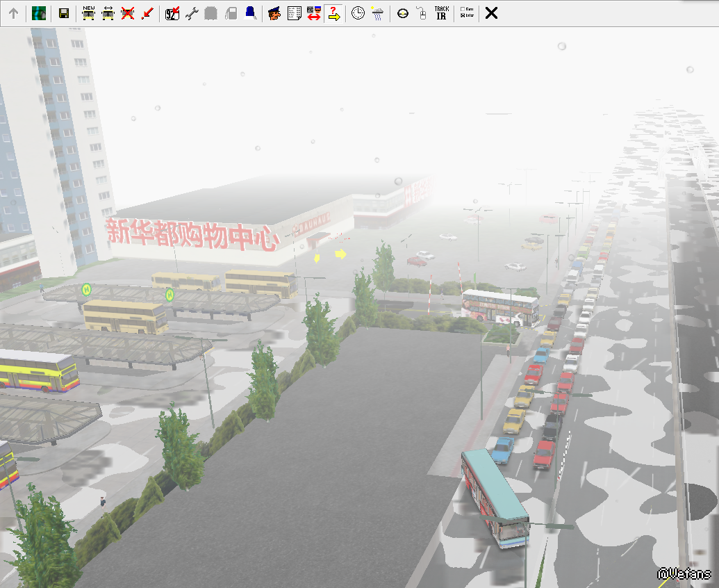The height and width of the screenshot is (588, 719).
Task: Switch to another bus with double-arrow bus icon
Action: point(108,13)
